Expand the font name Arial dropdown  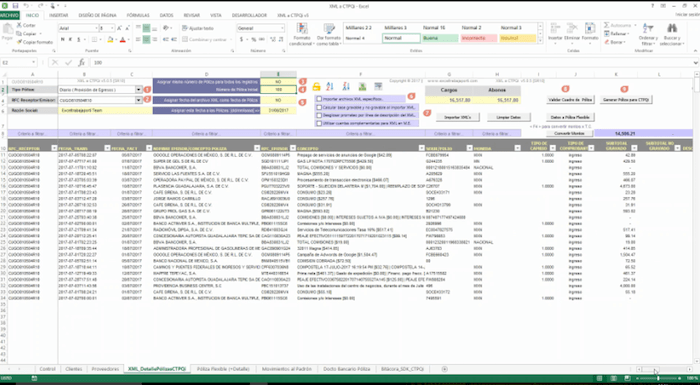96,28
